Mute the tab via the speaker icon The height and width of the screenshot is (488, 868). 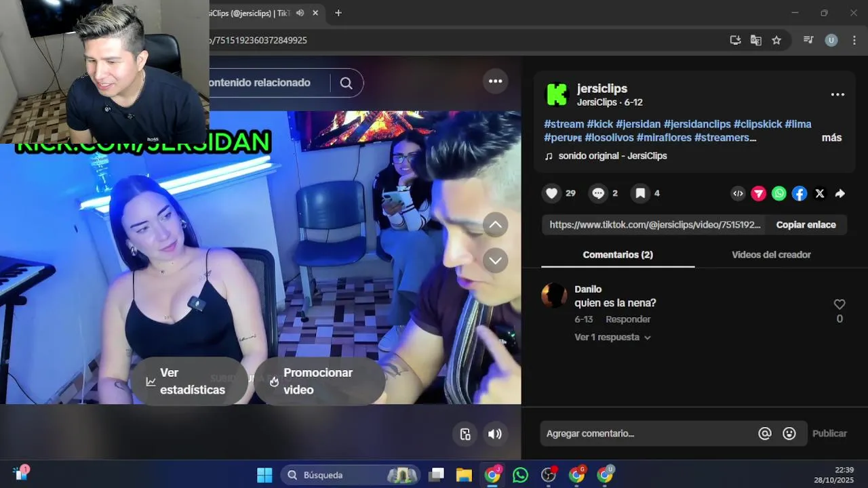300,13
